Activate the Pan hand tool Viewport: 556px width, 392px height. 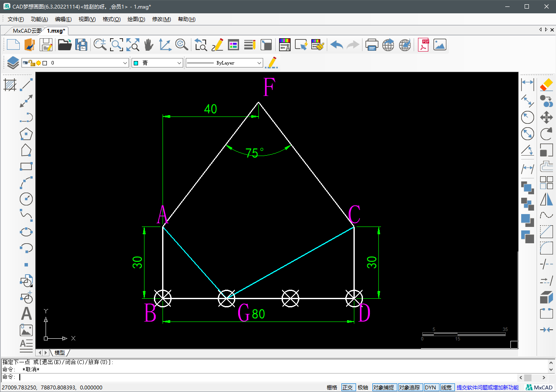click(x=148, y=45)
